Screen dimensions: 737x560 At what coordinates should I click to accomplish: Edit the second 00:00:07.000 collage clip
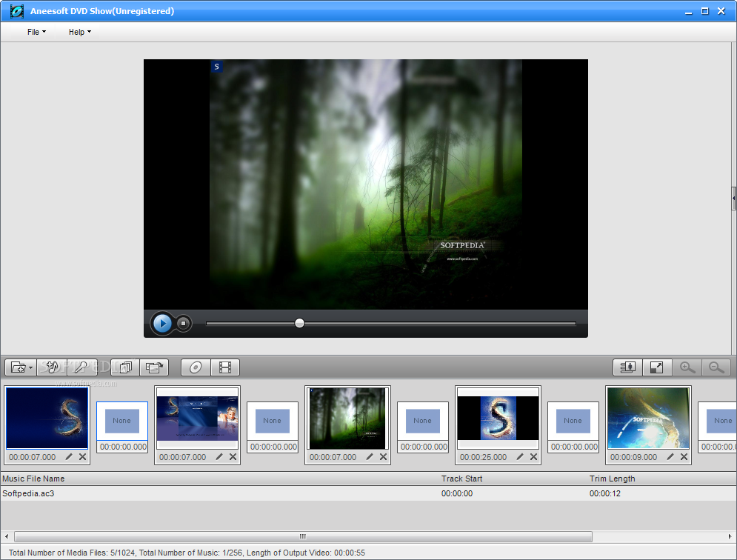[219, 456]
